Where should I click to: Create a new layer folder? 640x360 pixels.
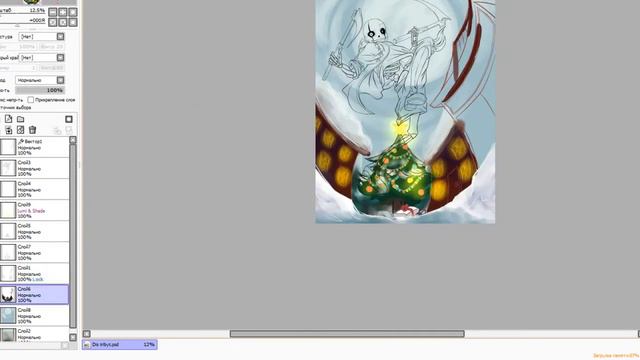pos(20,119)
